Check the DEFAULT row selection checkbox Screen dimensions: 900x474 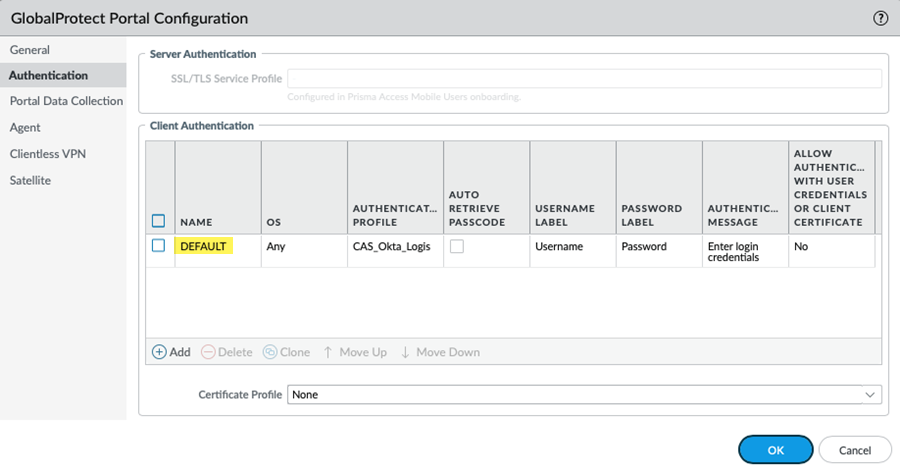click(158, 246)
